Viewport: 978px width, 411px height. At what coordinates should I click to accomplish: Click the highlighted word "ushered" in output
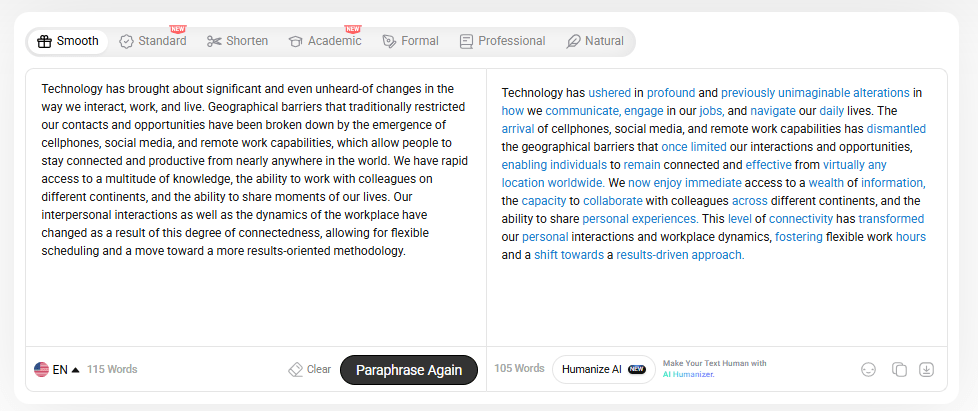pyautogui.click(x=609, y=93)
